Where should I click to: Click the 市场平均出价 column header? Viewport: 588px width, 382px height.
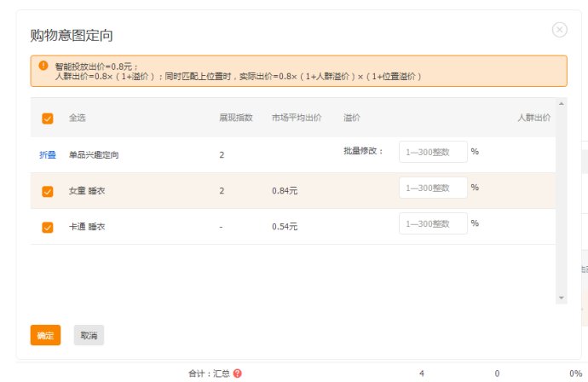297,118
